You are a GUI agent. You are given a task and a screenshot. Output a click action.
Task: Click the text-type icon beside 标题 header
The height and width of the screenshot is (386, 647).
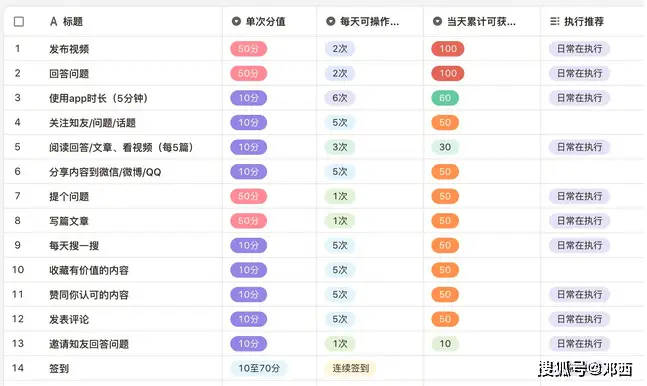click(x=54, y=21)
